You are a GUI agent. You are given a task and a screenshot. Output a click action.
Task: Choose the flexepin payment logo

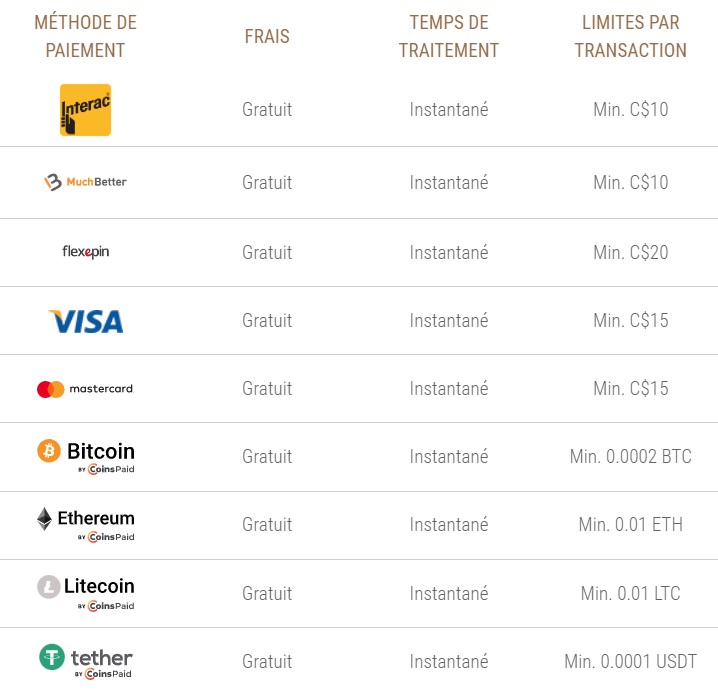pos(86,252)
